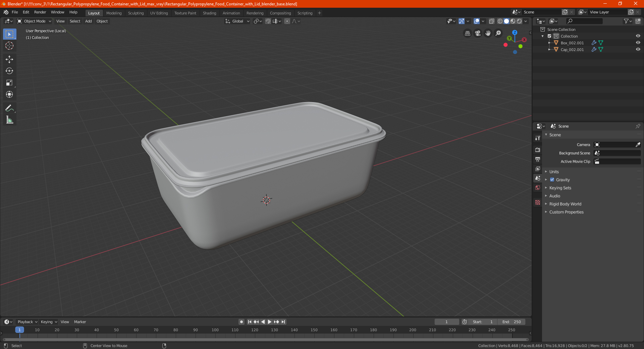Select the Measure tool
The image size is (644, 349).
click(9, 120)
